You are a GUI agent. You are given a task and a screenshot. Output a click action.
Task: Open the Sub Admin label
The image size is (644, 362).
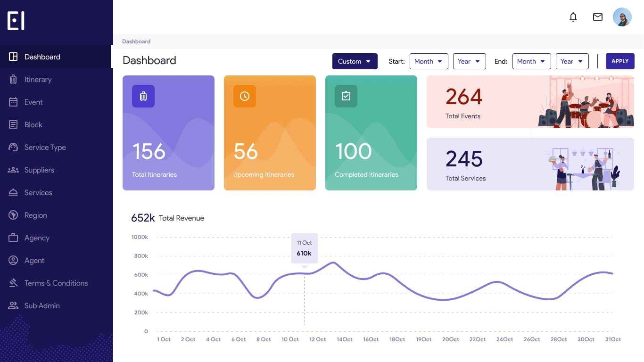pyautogui.click(x=42, y=305)
